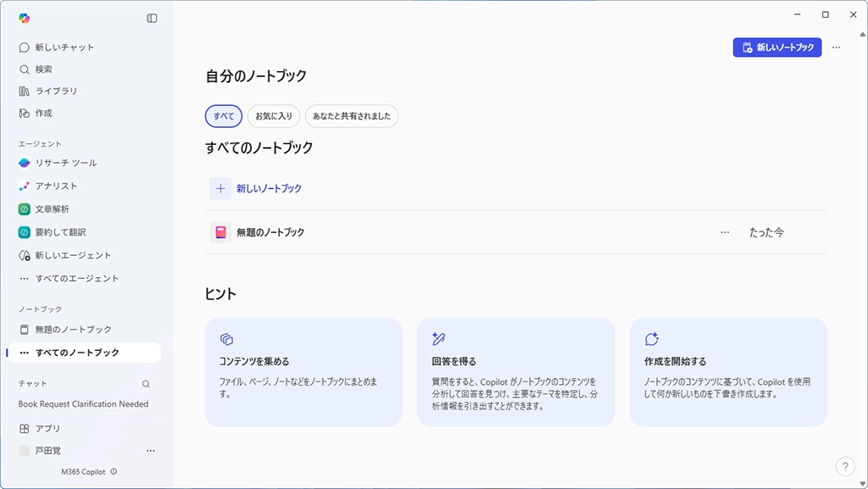Open the ライブラリ section
Image resolution: width=868 pixels, height=489 pixels.
click(56, 91)
